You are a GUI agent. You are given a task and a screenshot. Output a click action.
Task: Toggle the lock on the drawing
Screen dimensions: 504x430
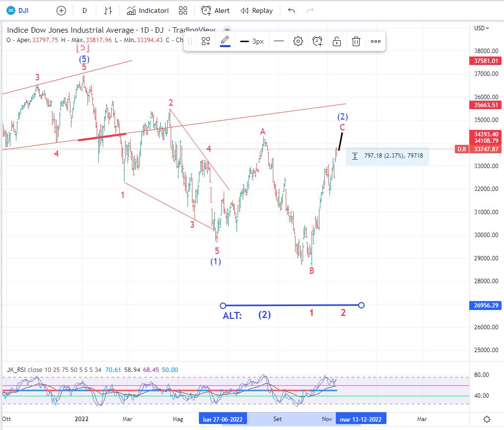click(x=336, y=41)
